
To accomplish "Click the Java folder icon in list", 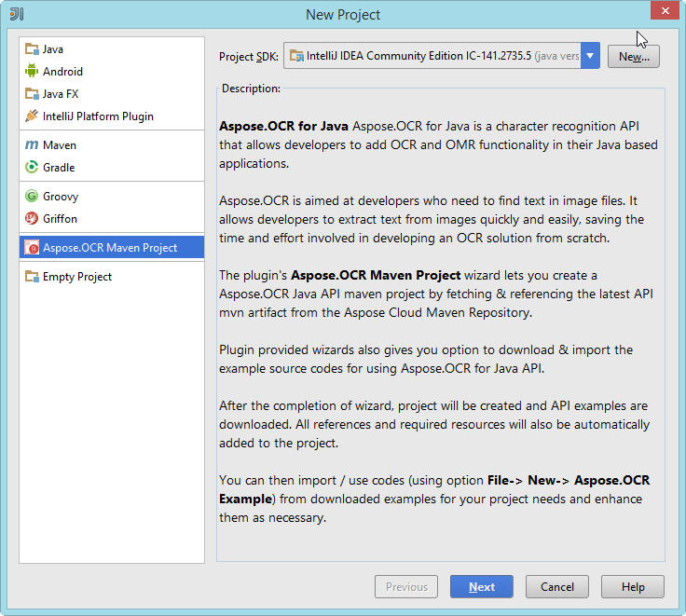I will 32,49.
